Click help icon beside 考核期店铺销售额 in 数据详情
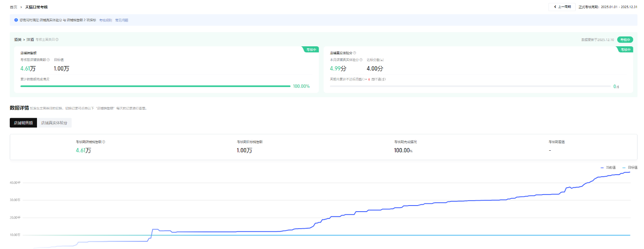 tap(104, 142)
